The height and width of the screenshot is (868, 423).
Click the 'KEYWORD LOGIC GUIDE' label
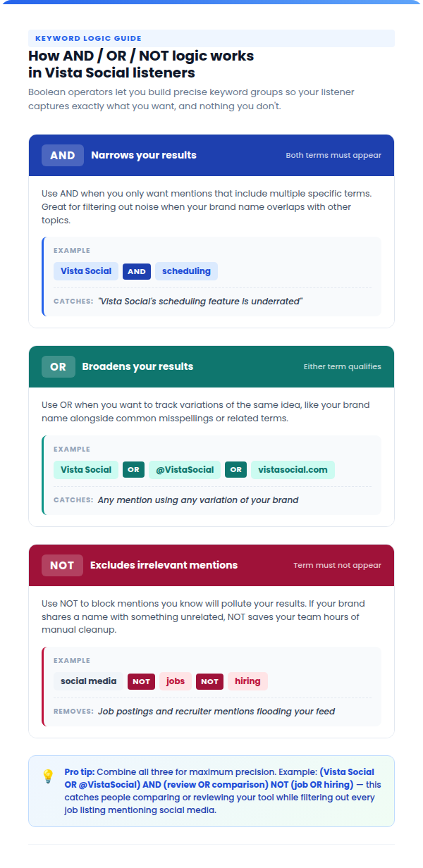[88, 38]
